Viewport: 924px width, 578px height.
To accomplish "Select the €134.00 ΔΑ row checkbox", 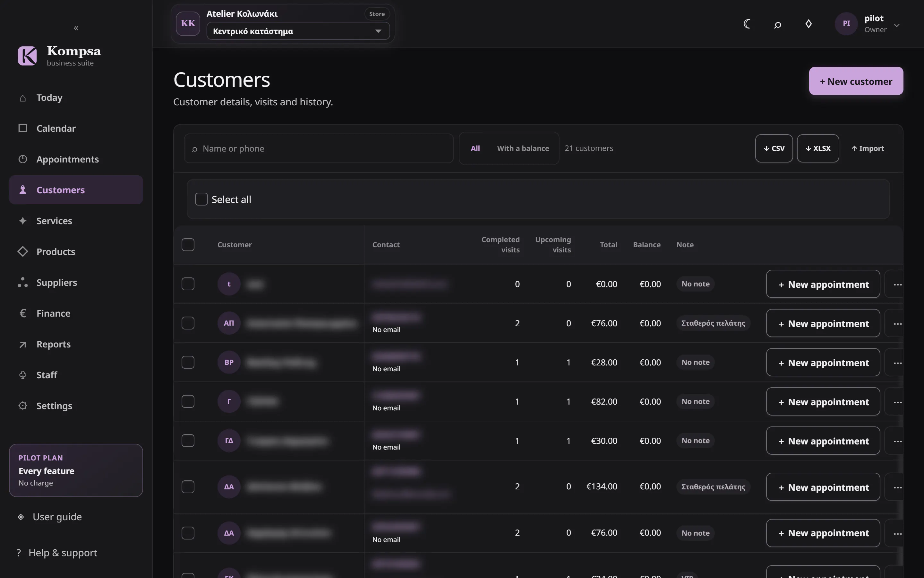I will (x=188, y=486).
